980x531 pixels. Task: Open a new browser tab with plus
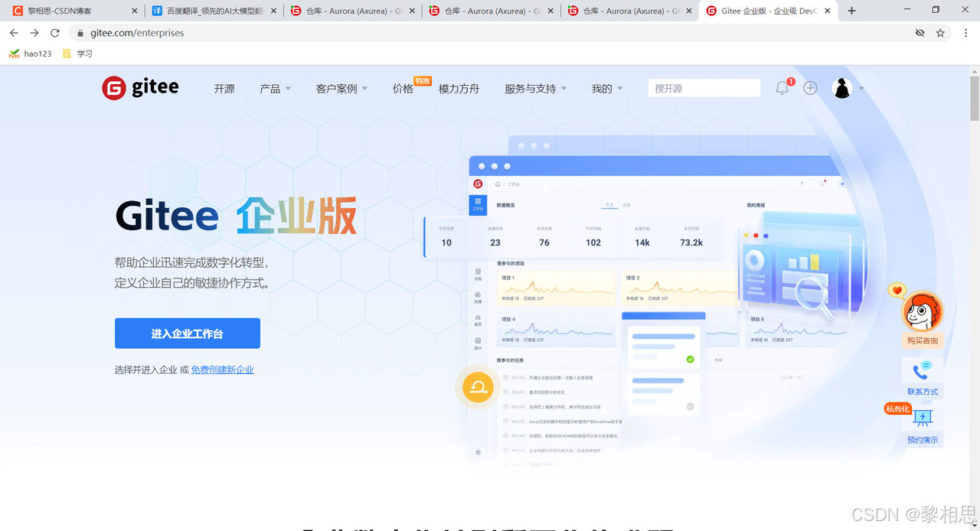[851, 11]
